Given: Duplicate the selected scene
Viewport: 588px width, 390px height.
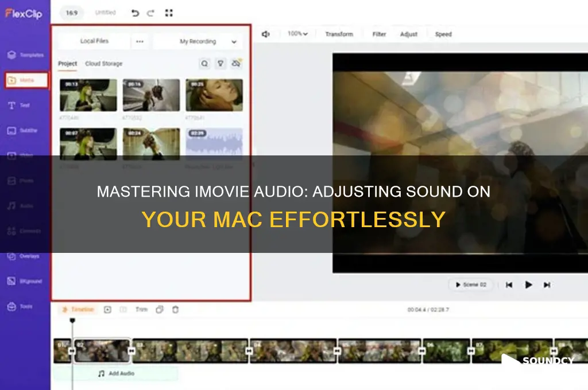Looking at the screenshot, I should [160, 310].
